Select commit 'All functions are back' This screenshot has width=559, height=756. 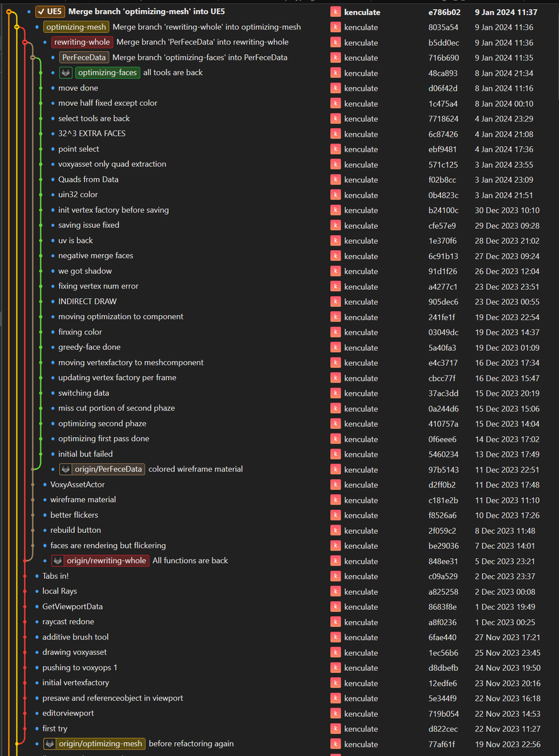pyautogui.click(x=190, y=561)
